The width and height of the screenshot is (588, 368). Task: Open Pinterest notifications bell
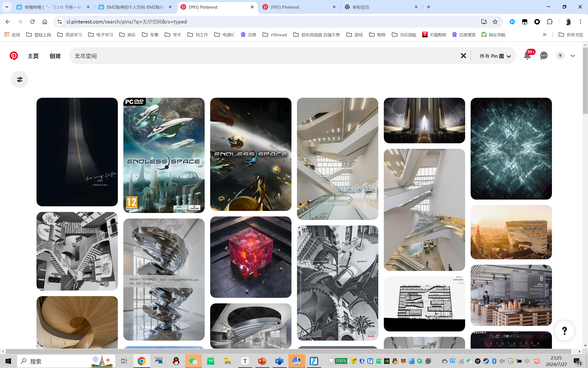click(x=527, y=56)
